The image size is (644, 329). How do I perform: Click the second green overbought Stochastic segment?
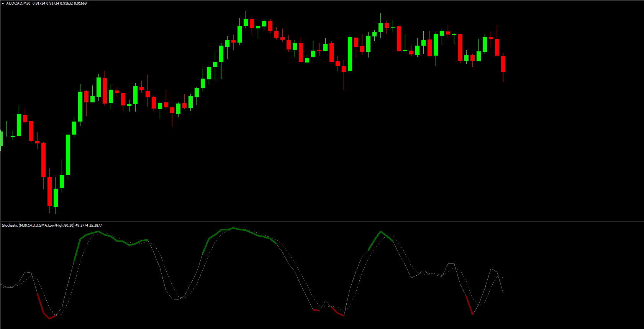coord(238,230)
